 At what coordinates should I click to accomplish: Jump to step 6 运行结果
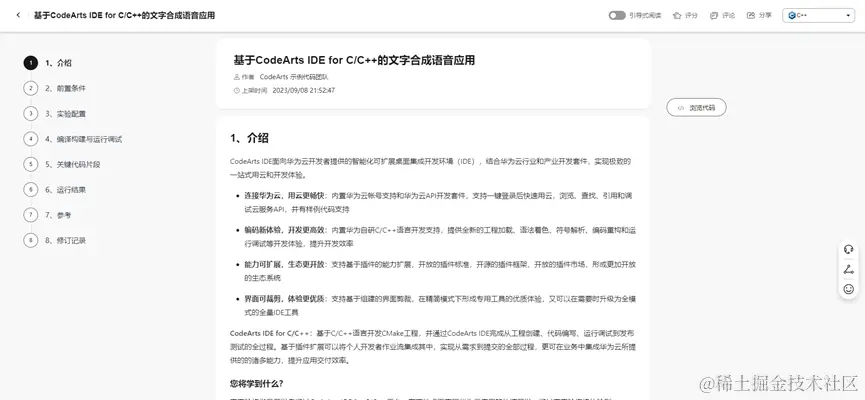coord(65,190)
